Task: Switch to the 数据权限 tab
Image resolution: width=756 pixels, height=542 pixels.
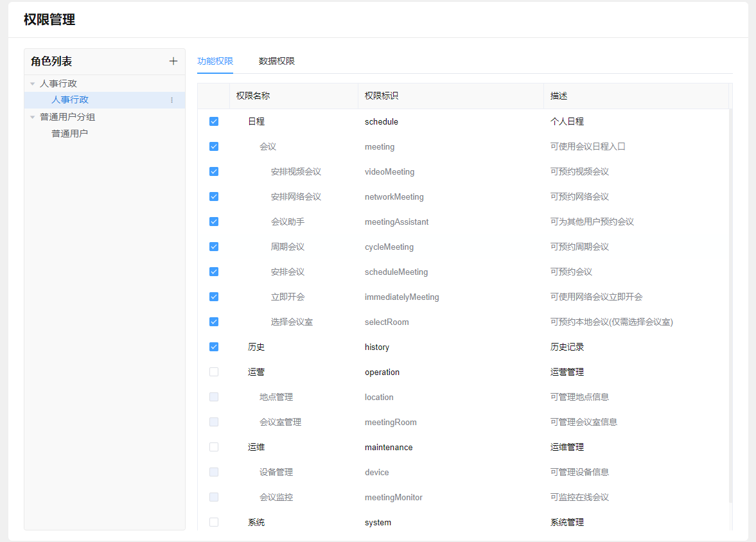Action: pos(277,61)
